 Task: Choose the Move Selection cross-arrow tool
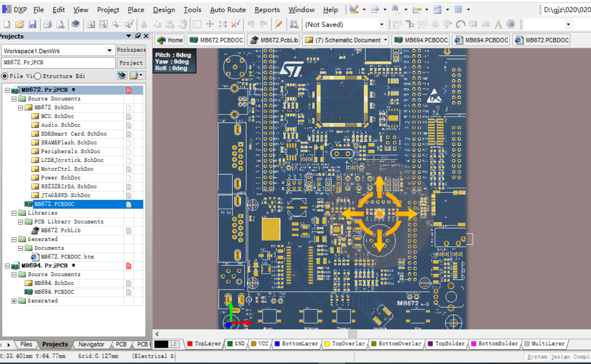210,25
